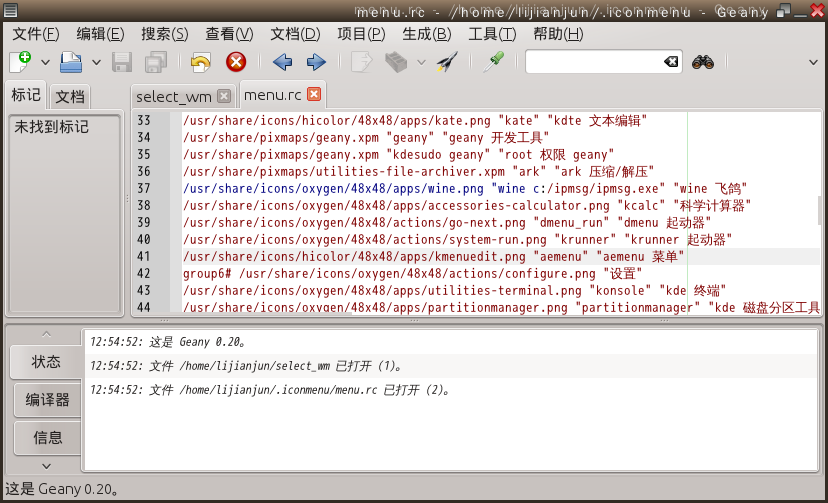Open the 帮助(H) menu
The image size is (828, 503).
[558, 34]
